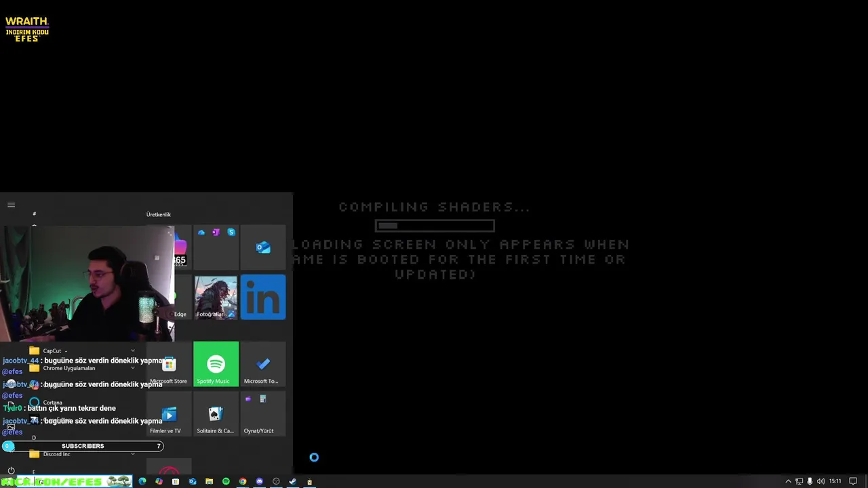
Task: Switch to Google Chrome in the taskbar
Action: click(243, 481)
